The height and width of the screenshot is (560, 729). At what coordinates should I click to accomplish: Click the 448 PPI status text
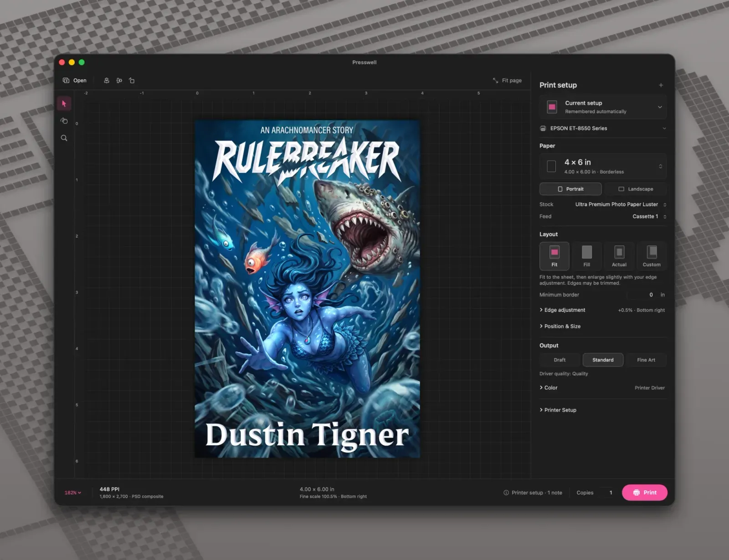point(109,489)
